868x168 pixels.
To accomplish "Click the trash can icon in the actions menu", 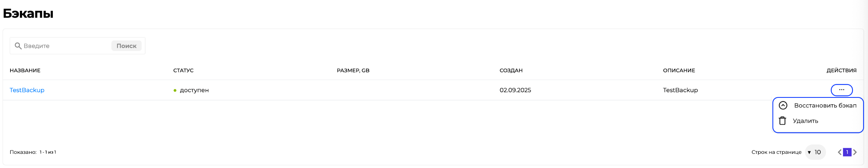I will 783,121.
